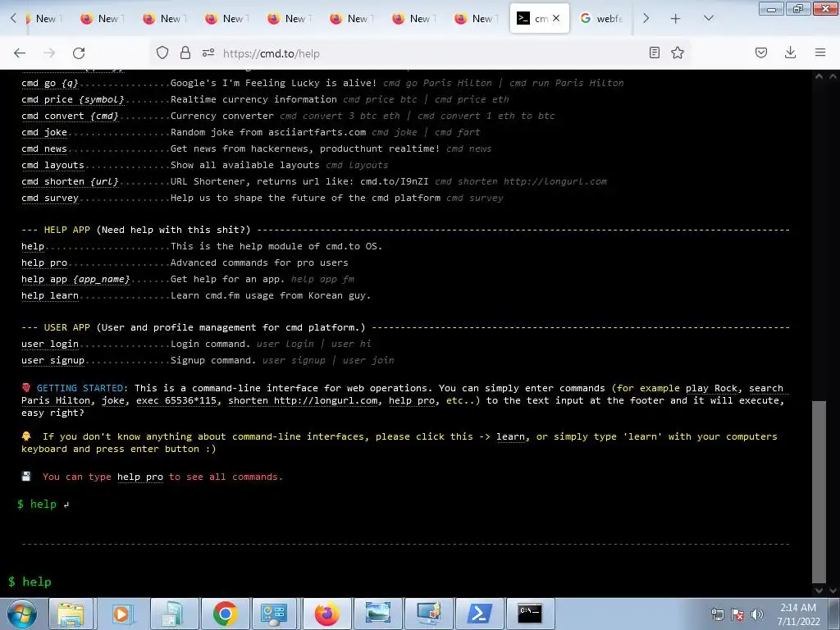Open the notepad documents taskbar icon

pyautogui.click(x=172, y=614)
